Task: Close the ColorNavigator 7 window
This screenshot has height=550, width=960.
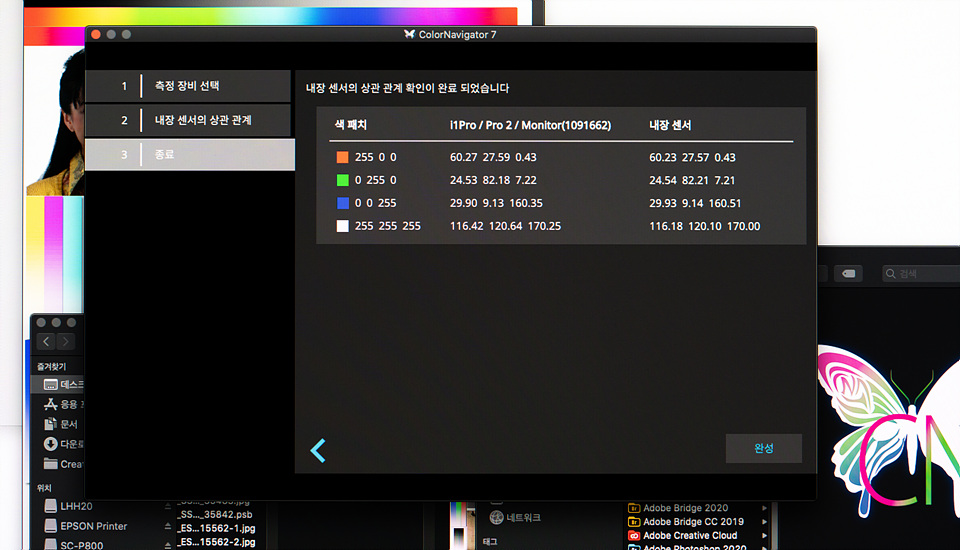Action: pos(96,34)
